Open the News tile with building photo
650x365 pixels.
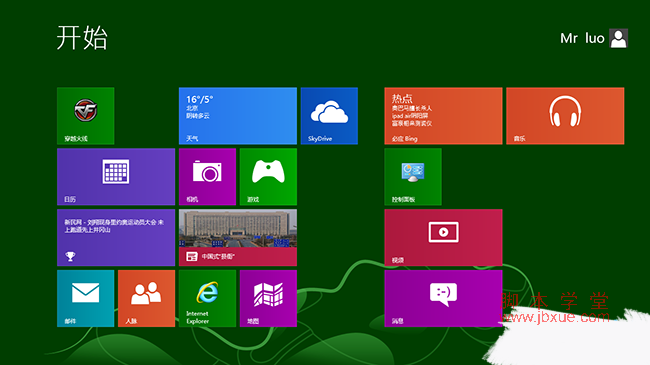pos(238,238)
